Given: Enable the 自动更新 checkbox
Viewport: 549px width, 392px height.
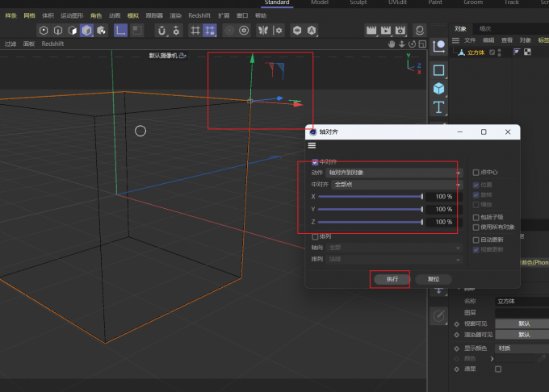Looking at the screenshot, I should tap(476, 240).
